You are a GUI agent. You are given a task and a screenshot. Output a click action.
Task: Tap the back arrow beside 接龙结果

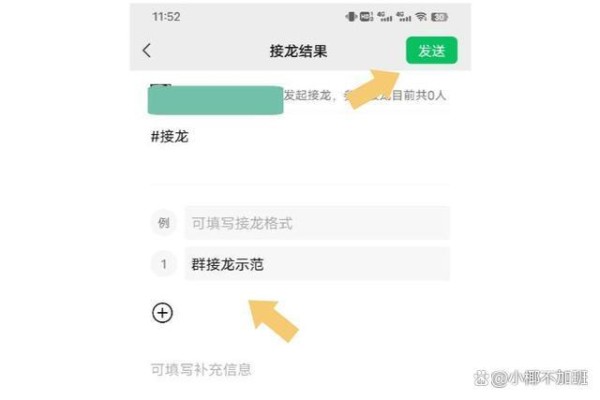click(147, 50)
